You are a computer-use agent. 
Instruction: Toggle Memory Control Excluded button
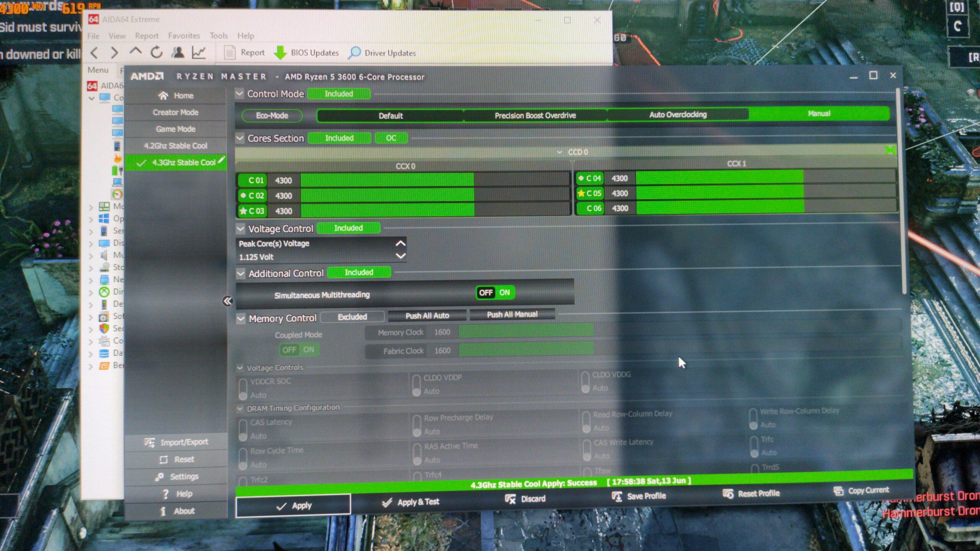[352, 317]
